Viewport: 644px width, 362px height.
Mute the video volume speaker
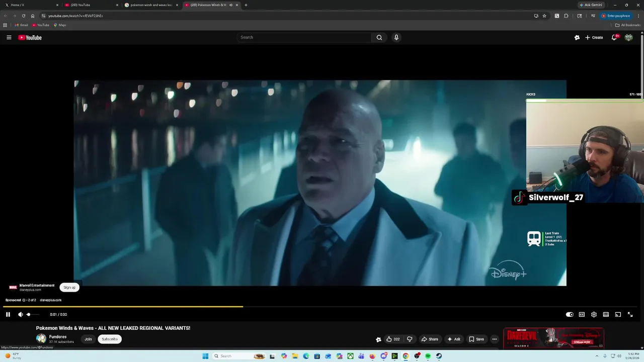(21, 314)
